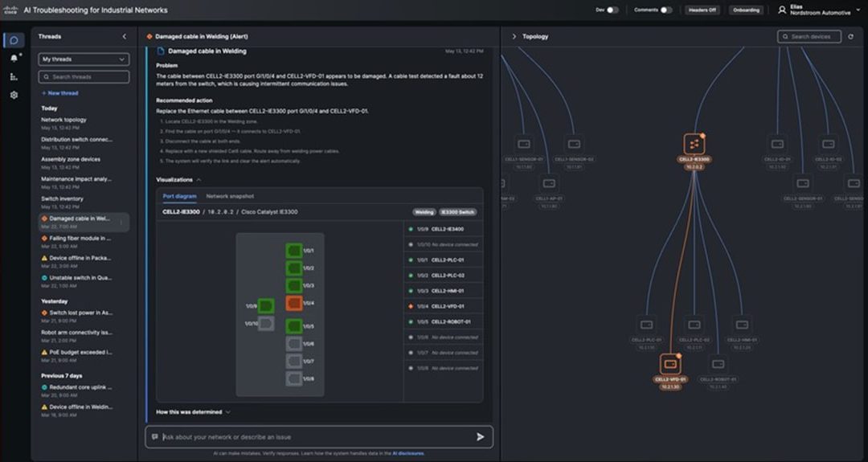The height and width of the screenshot is (462, 868).
Task: Select CELL2-SENSOR-01 node in topology
Action: (x=803, y=183)
